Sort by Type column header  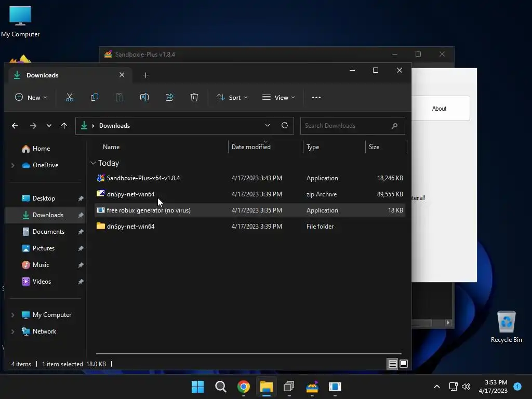click(x=313, y=147)
